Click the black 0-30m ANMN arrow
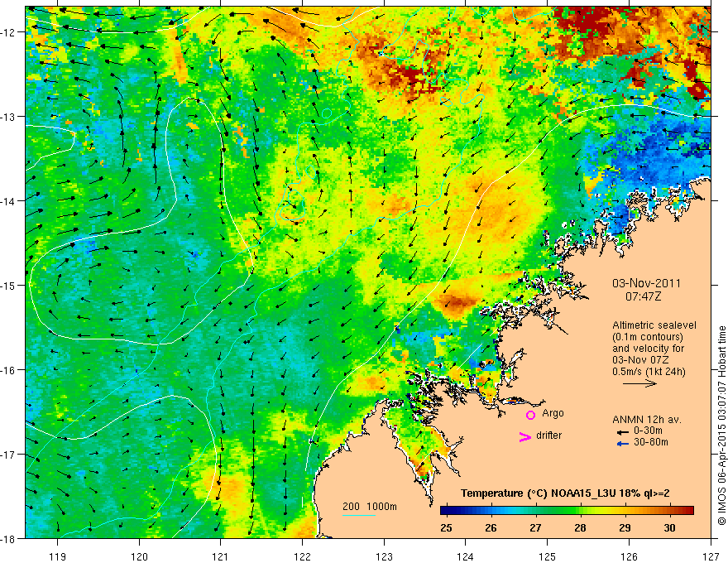 (623, 433)
